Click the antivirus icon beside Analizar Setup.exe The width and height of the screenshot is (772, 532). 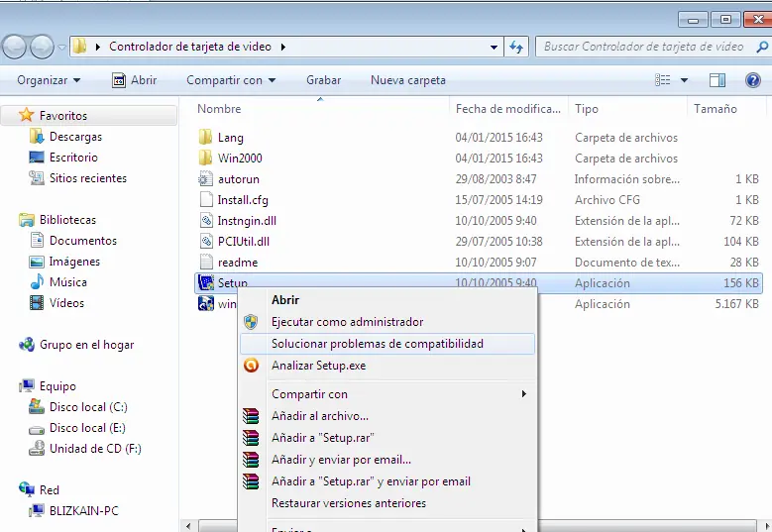[252, 366]
